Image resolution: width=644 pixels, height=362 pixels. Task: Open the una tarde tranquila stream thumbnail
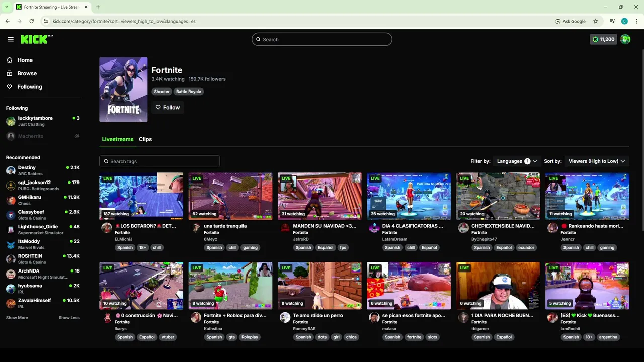pos(230,196)
